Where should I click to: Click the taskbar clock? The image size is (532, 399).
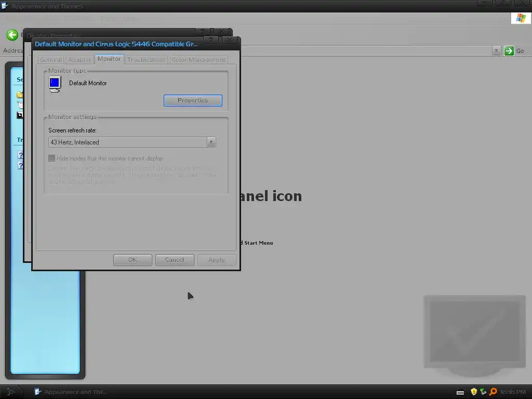[x=513, y=392]
